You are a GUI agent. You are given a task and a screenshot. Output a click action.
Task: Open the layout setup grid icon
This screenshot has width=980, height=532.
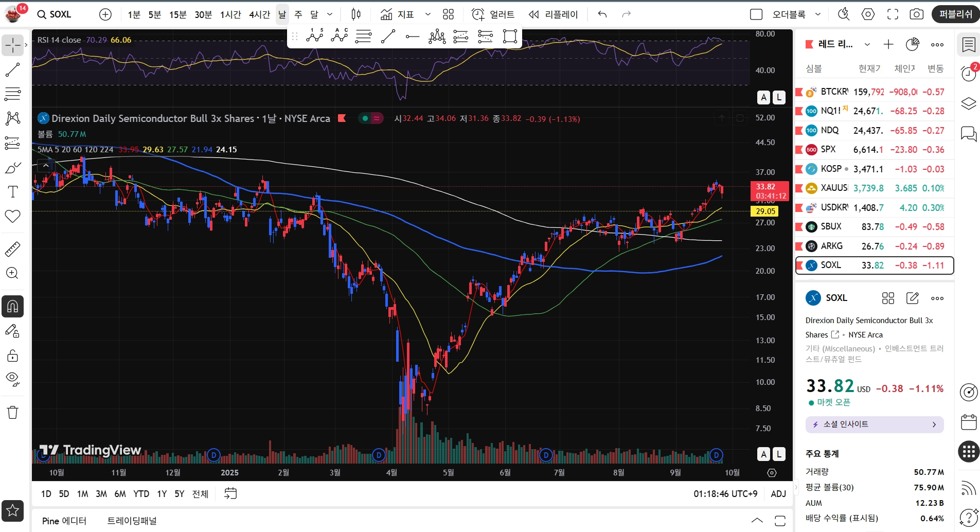pyautogui.click(x=449, y=14)
